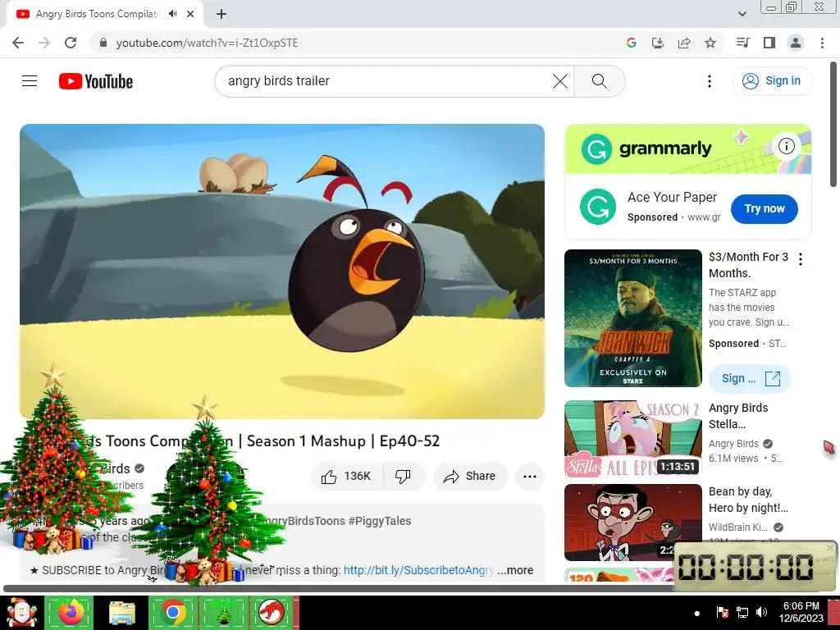Click the Sign in button
Viewport: 840px width, 630px height.
click(x=772, y=81)
